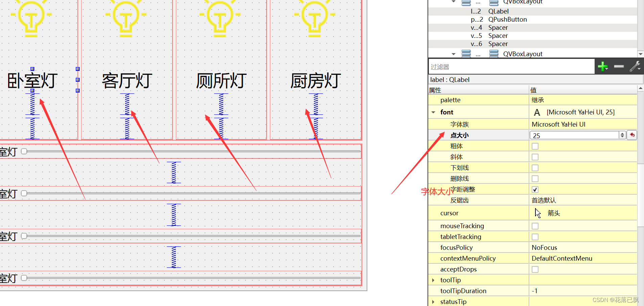Collapse the top QVBoxLayout tree node
644x306 pixels.
(x=454, y=2)
